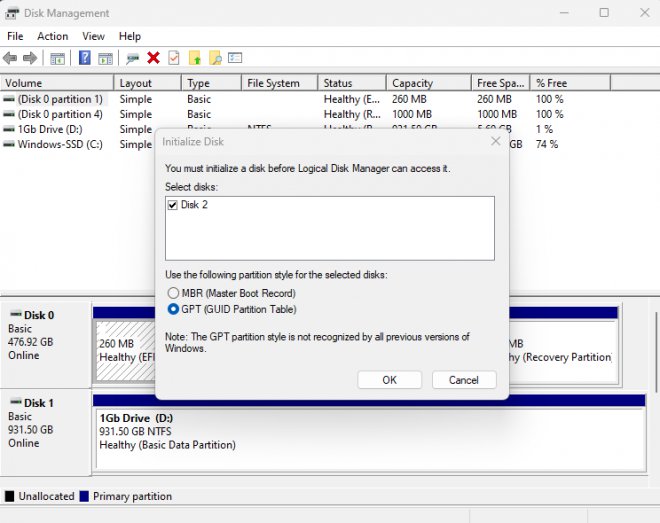Sort by the Capacity column header
660x523 pixels.
pos(412,83)
